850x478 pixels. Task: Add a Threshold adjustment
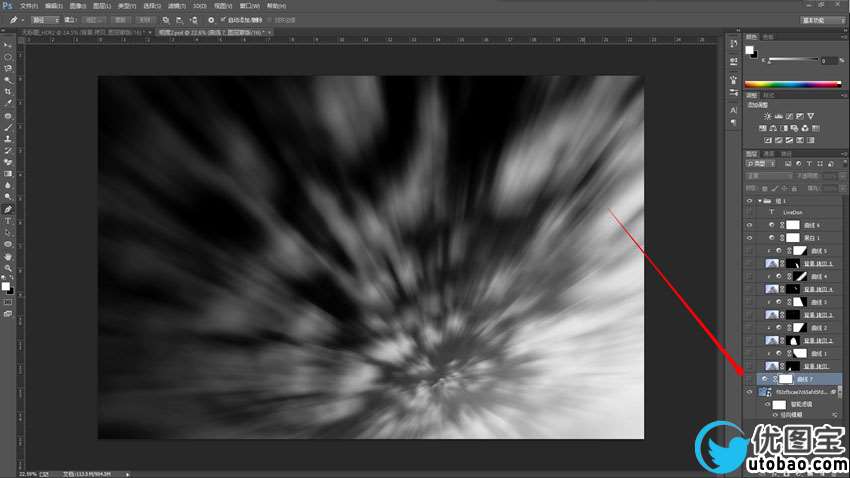789,140
